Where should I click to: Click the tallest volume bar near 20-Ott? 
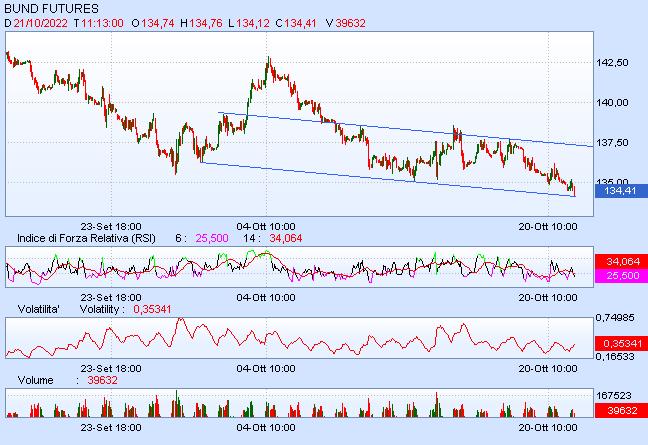(549, 411)
